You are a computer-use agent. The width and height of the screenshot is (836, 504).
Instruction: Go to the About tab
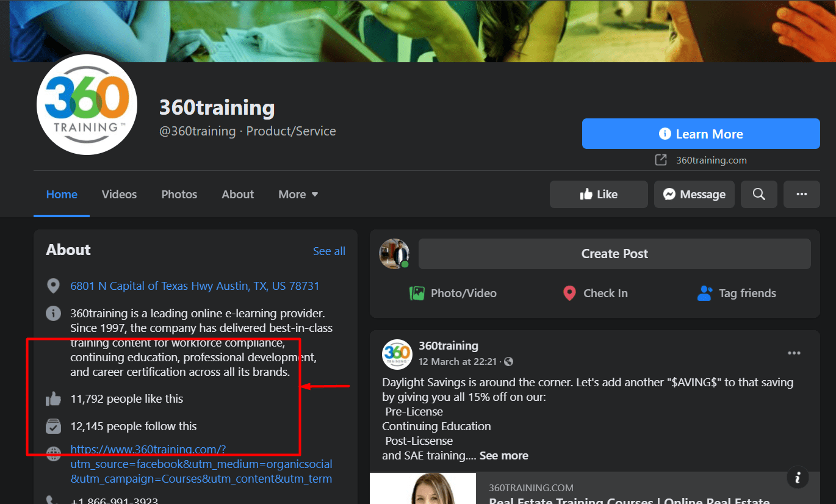pos(238,195)
